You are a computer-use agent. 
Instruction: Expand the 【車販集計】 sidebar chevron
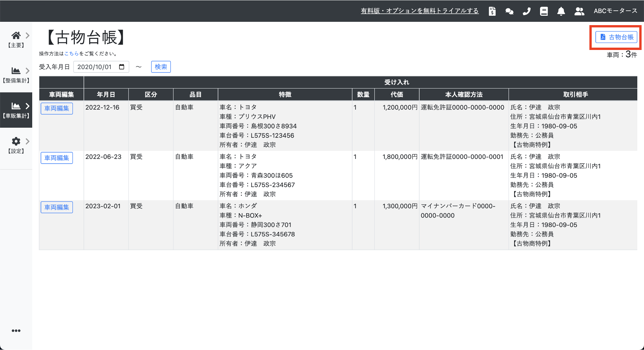[x=28, y=106]
